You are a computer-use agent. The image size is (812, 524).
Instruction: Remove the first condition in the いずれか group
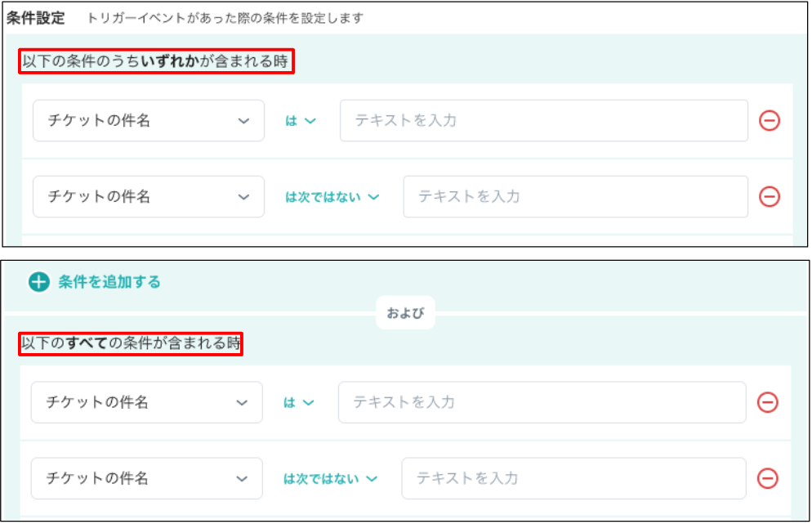point(769,120)
